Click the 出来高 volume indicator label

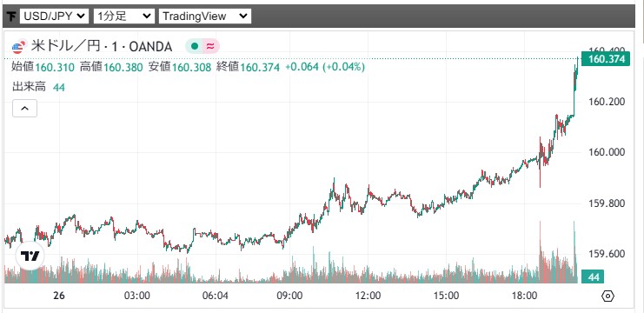point(30,87)
